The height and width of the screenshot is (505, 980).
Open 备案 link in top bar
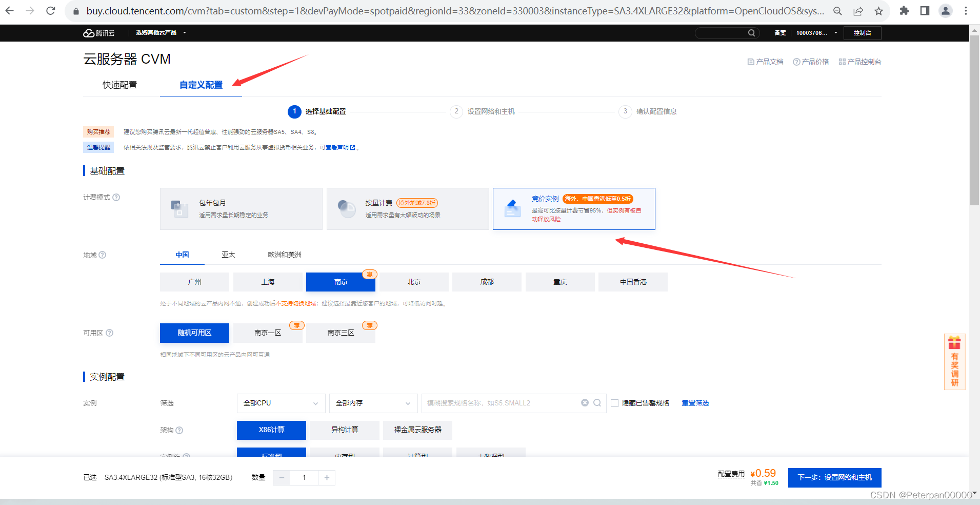[x=780, y=33]
